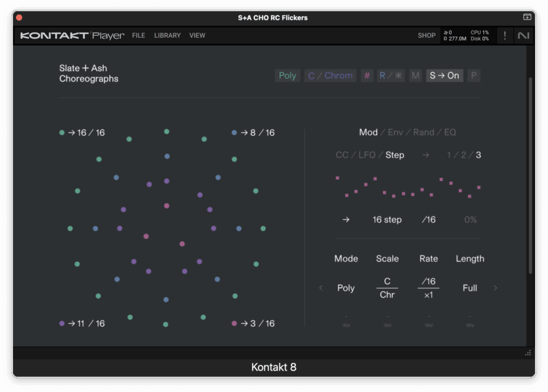Viewport: 548px width, 392px height.
Task: Click the exclamation mark alert icon
Action: [x=505, y=36]
